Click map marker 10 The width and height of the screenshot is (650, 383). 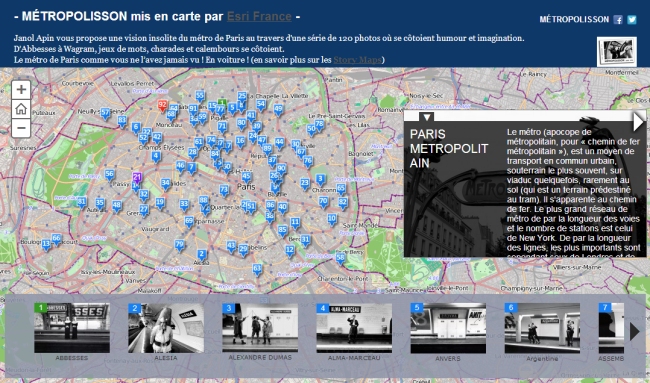point(332,219)
